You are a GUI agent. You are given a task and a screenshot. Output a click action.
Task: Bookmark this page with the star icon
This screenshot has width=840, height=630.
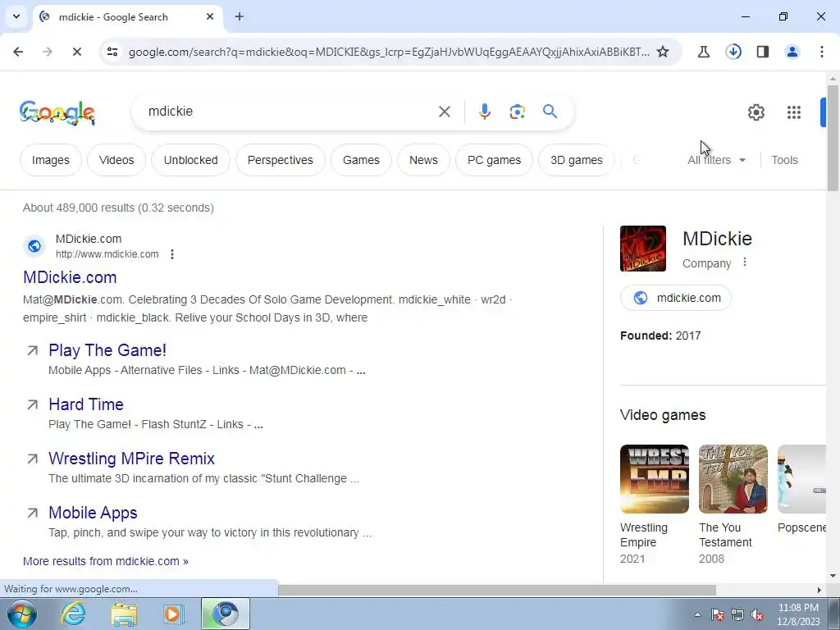click(x=663, y=52)
